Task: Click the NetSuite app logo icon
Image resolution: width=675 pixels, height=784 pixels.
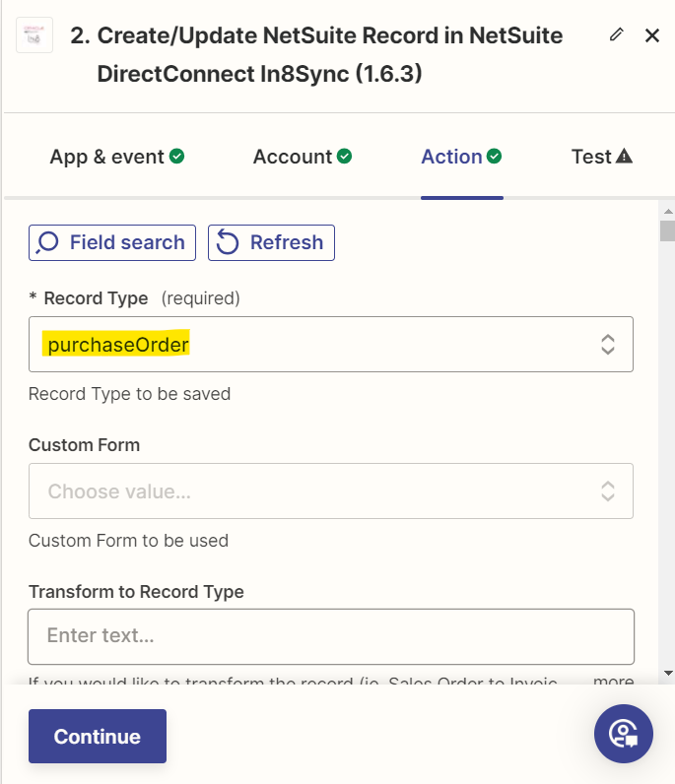Action: 34,37
